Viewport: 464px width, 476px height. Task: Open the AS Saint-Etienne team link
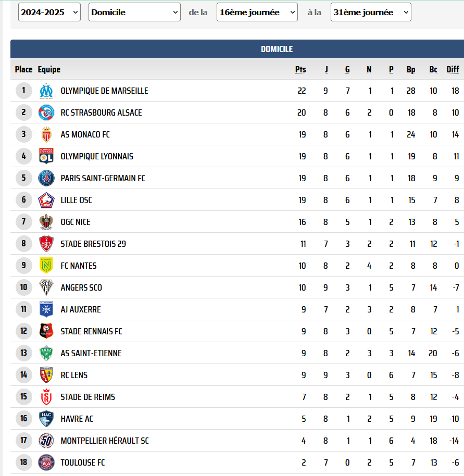91,353
